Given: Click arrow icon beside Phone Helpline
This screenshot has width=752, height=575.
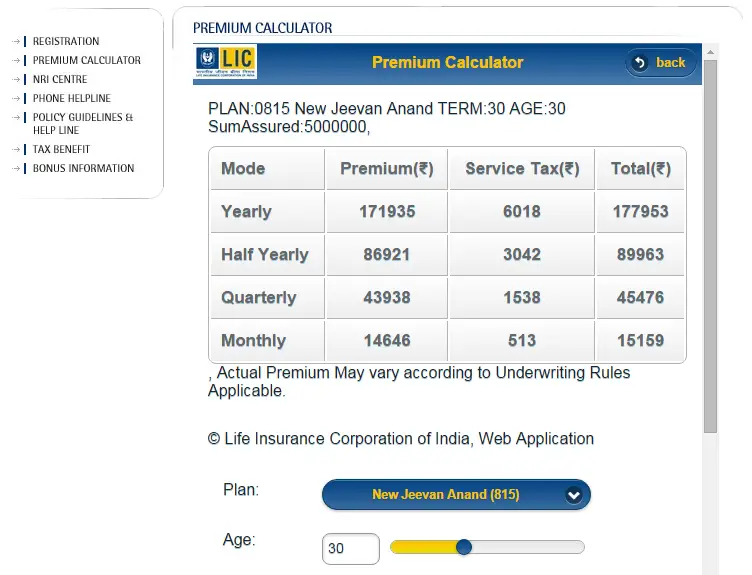Looking at the screenshot, I should [16, 98].
